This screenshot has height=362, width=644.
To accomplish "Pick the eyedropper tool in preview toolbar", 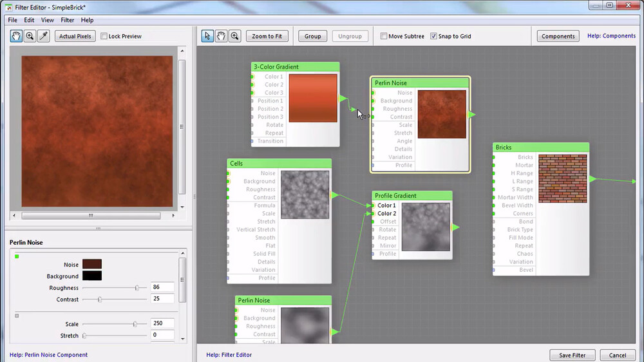I will tap(43, 36).
